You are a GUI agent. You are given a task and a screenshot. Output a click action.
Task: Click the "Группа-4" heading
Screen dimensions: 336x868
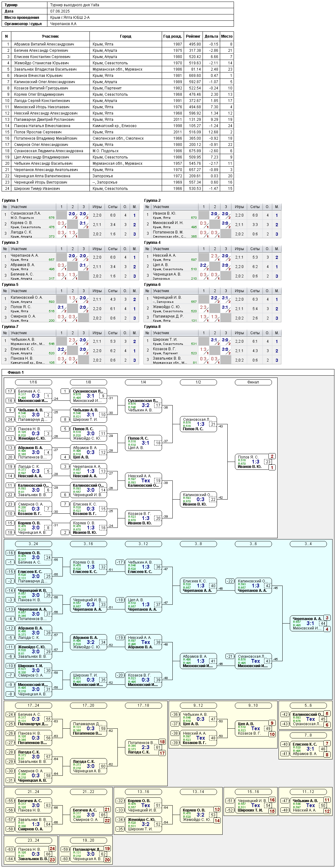[x=152, y=243]
